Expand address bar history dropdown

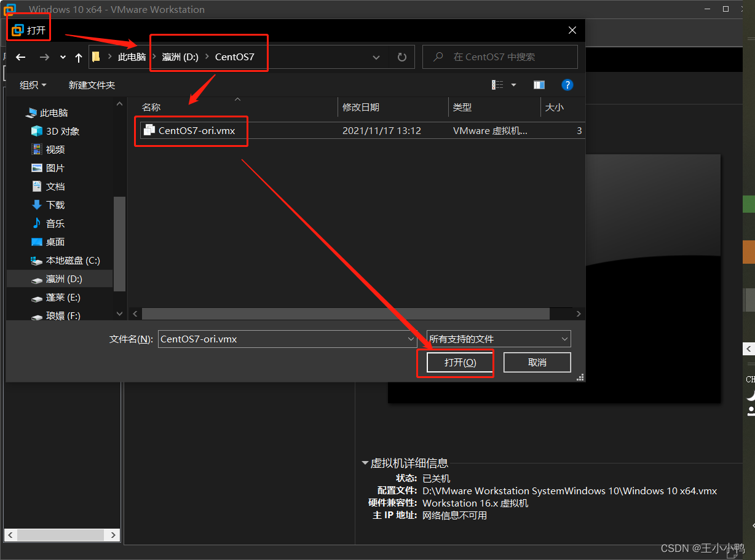click(x=377, y=57)
